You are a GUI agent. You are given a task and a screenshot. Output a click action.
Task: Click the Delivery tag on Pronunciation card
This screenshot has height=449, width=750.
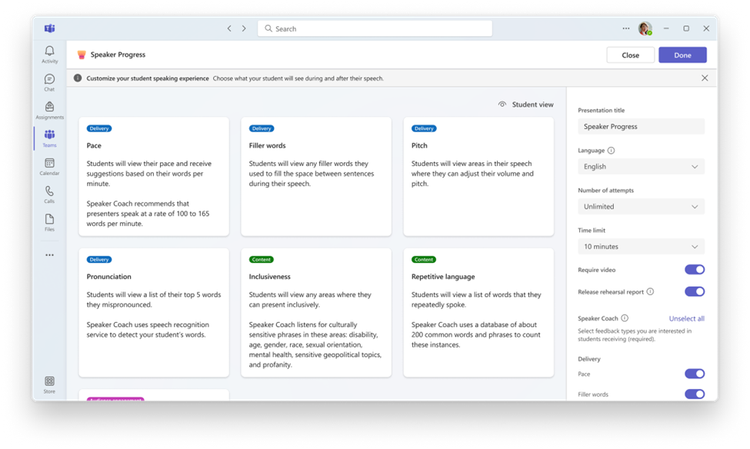tap(99, 260)
